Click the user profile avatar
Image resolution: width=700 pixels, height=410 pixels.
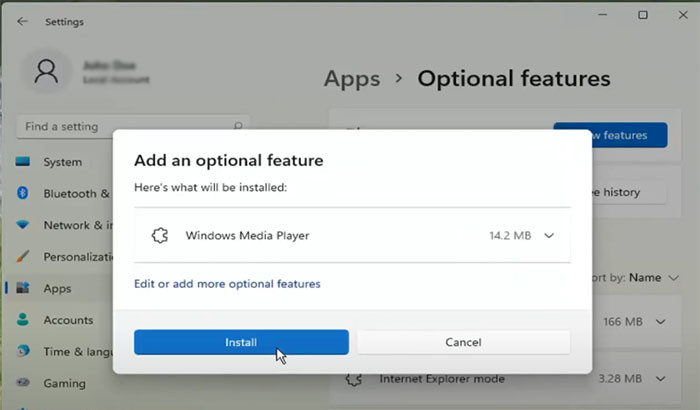coord(47,72)
